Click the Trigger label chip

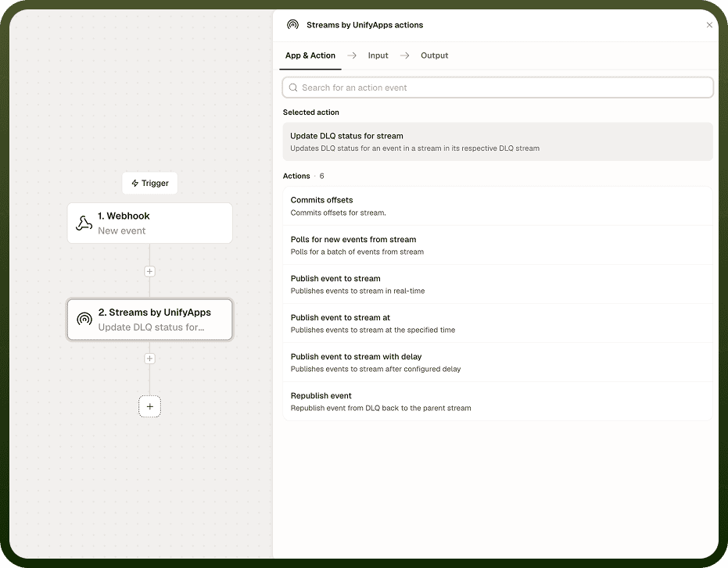click(x=149, y=184)
